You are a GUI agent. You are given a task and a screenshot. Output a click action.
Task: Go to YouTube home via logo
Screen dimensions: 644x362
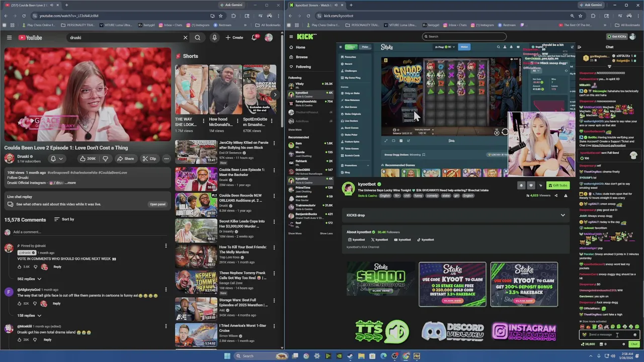click(x=30, y=38)
